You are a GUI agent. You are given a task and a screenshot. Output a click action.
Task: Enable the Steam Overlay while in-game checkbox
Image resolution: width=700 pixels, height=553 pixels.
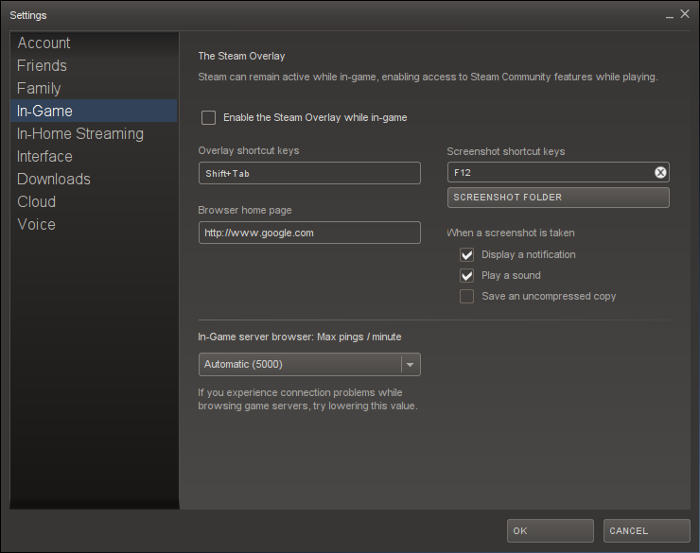pyautogui.click(x=208, y=118)
